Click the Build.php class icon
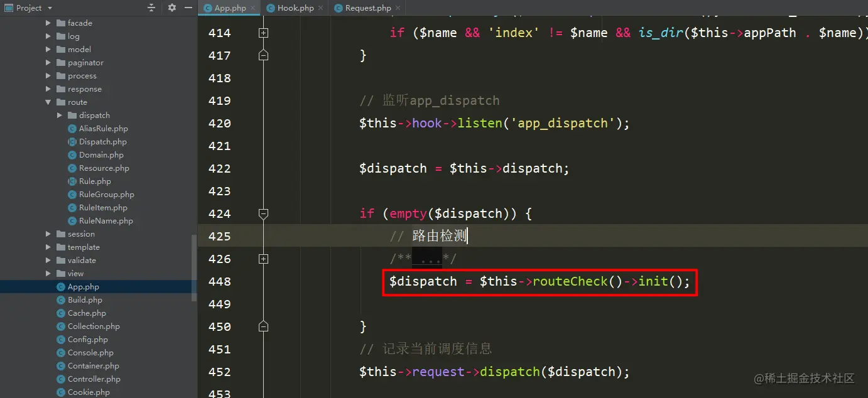The width and height of the screenshot is (868, 398). coord(61,300)
